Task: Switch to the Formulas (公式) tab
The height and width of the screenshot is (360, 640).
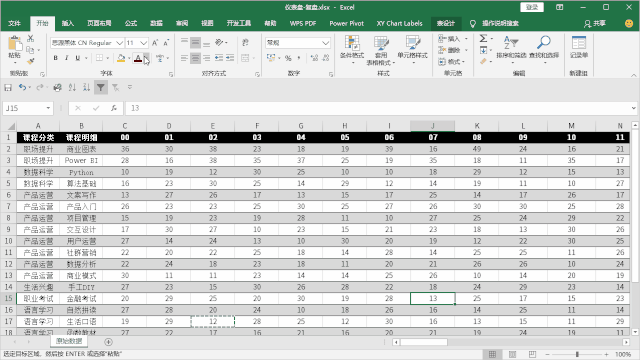Action: click(x=131, y=23)
